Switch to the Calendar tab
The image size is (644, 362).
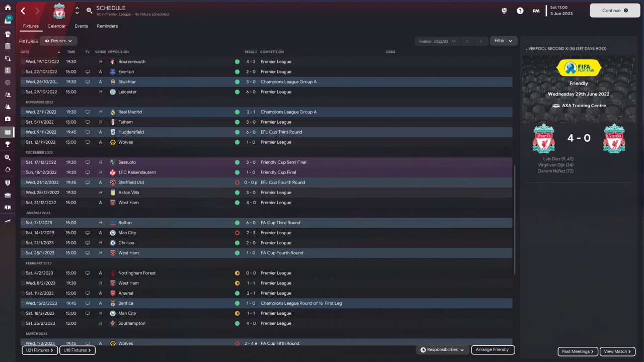56,26
